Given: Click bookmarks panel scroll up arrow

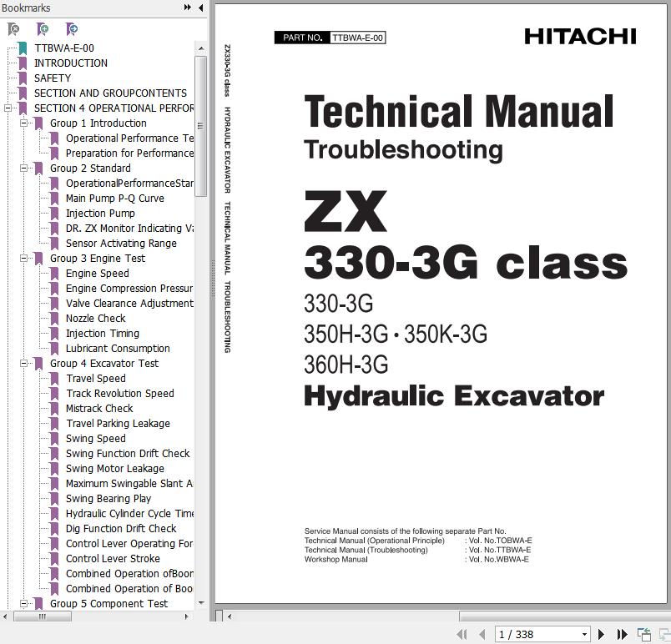Looking at the screenshot, I should point(200,48).
